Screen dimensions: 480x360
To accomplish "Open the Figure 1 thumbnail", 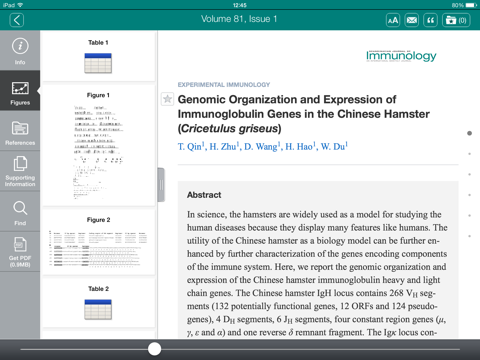I will point(98,145).
